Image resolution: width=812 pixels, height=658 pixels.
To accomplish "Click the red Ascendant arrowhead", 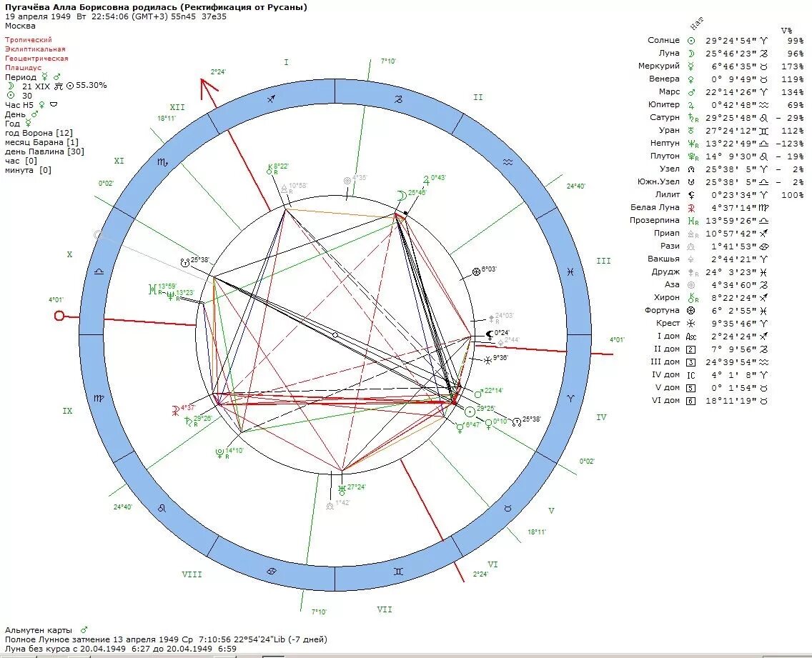I will [209, 91].
